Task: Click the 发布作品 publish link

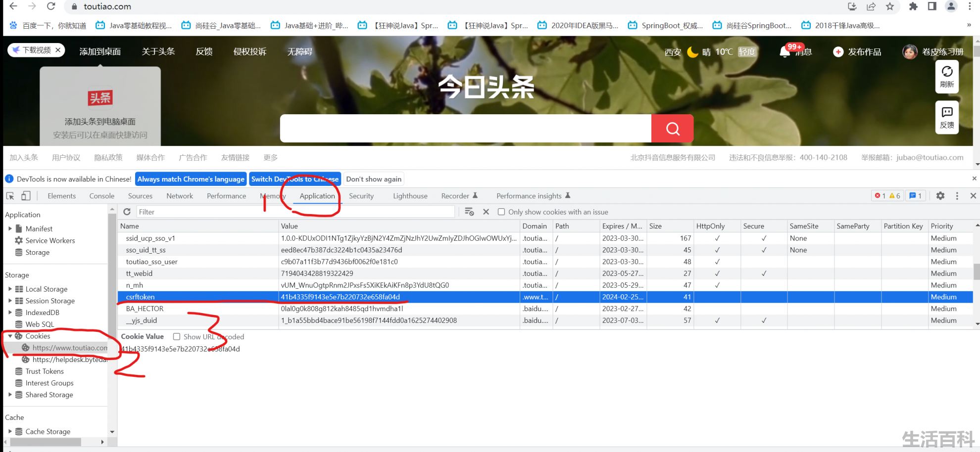Action: pos(857,52)
